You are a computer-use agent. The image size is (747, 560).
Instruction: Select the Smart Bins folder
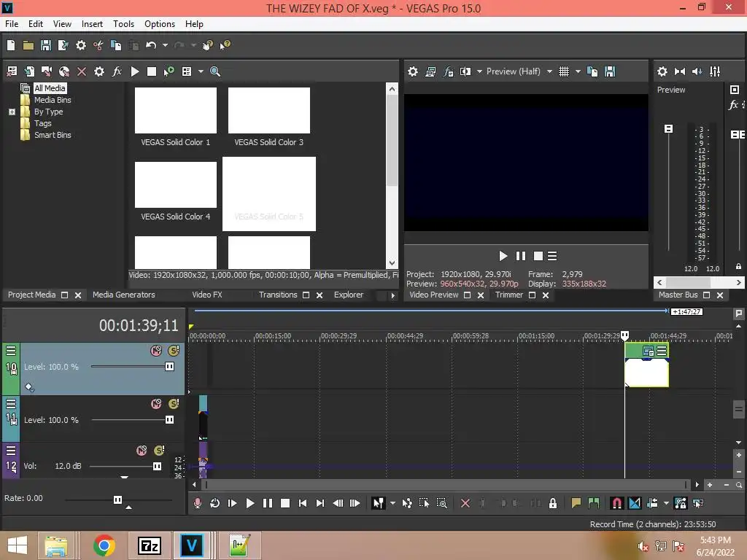53,135
